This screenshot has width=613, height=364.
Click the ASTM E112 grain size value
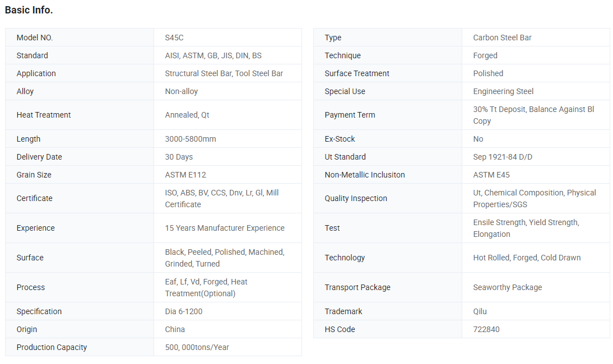click(x=185, y=175)
